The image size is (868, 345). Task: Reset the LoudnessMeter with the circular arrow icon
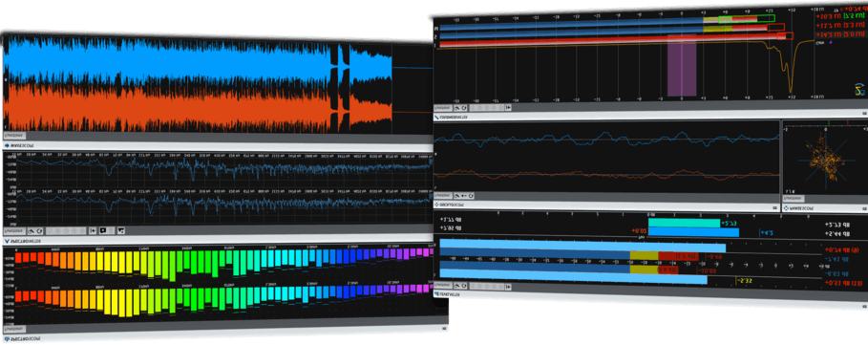click(x=464, y=107)
